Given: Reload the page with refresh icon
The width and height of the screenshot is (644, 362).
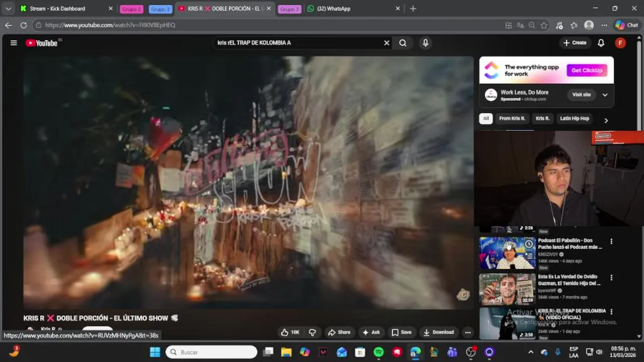Looking at the screenshot, I should point(23,25).
